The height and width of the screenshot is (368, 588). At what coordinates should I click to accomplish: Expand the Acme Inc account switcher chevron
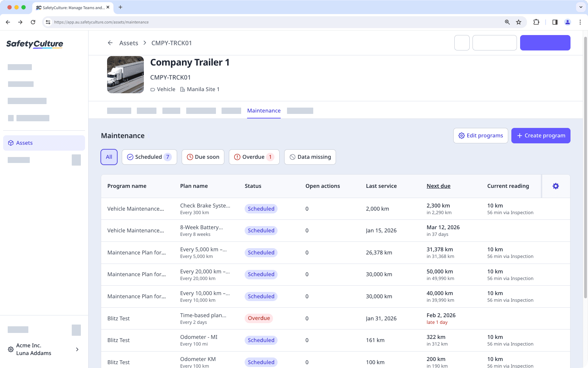(x=77, y=349)
